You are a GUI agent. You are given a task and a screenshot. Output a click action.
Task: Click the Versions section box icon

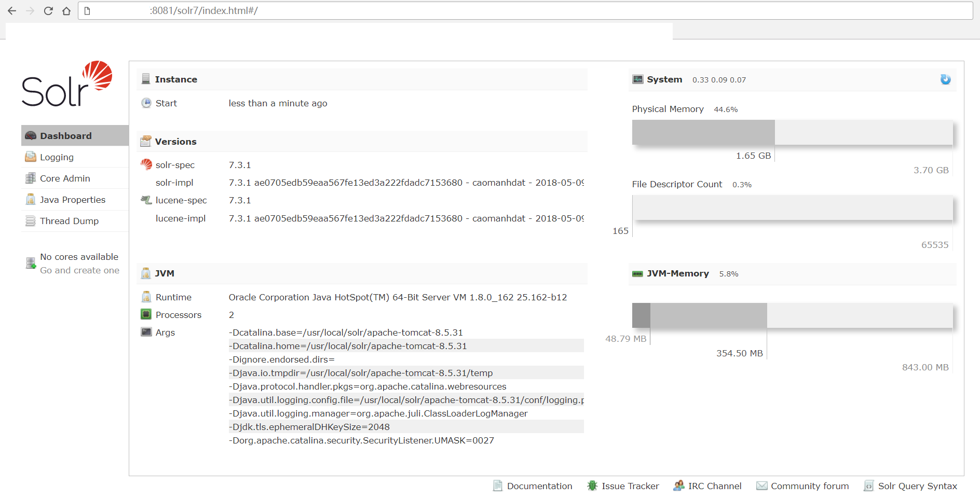(146, 141)
